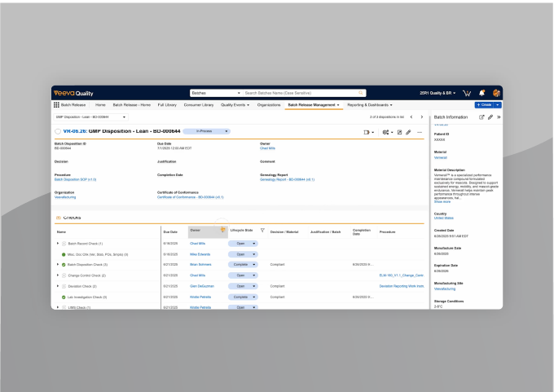Screen dimensions: 554x392
Task: Open the notifications bell
Action: click(x=481, y=93)
